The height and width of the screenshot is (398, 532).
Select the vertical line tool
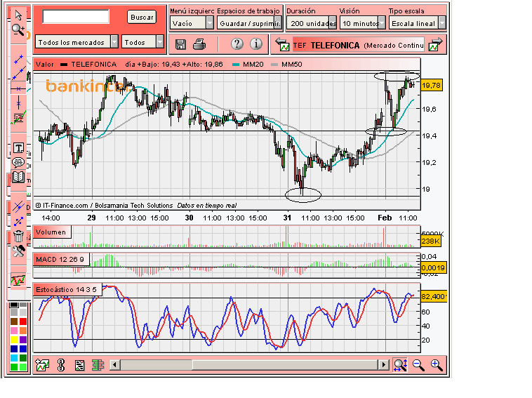point(18,102)
